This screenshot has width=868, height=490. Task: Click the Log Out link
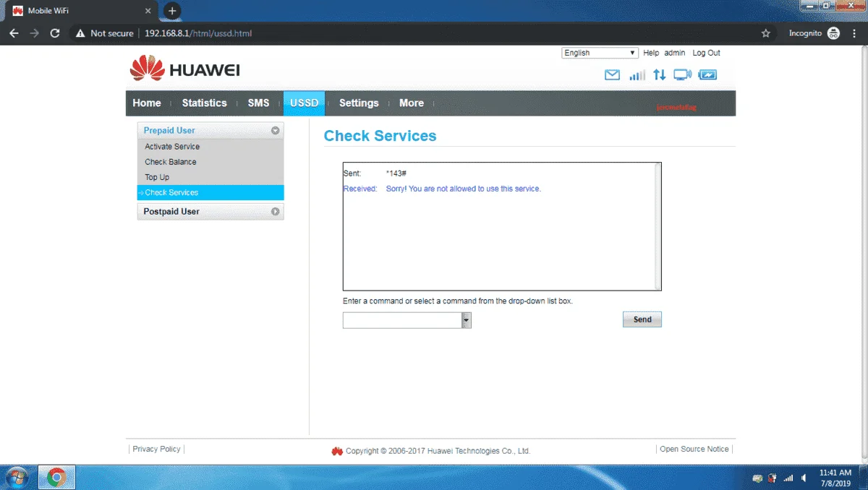707,53
